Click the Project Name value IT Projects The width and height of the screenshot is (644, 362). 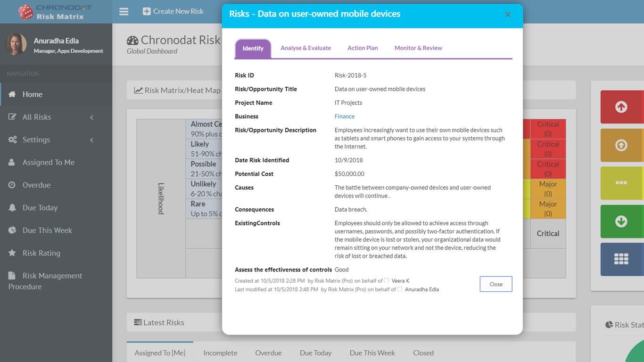(348, 103)
